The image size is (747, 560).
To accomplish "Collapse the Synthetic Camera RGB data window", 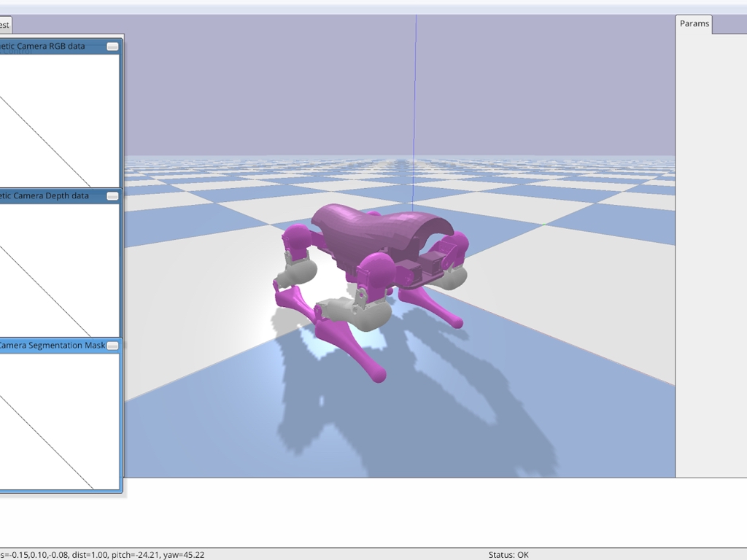I will (112, 47).
